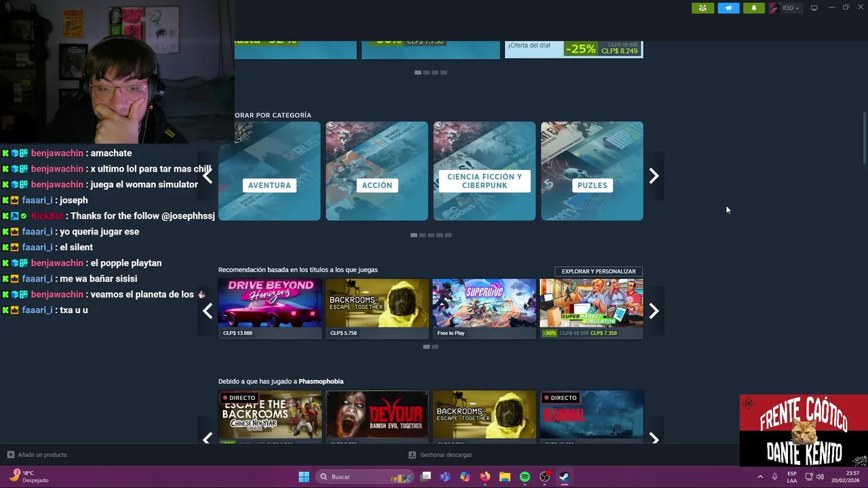Open volume control tray icon
The image size is (868, 488).
click(x=820, y=477)
